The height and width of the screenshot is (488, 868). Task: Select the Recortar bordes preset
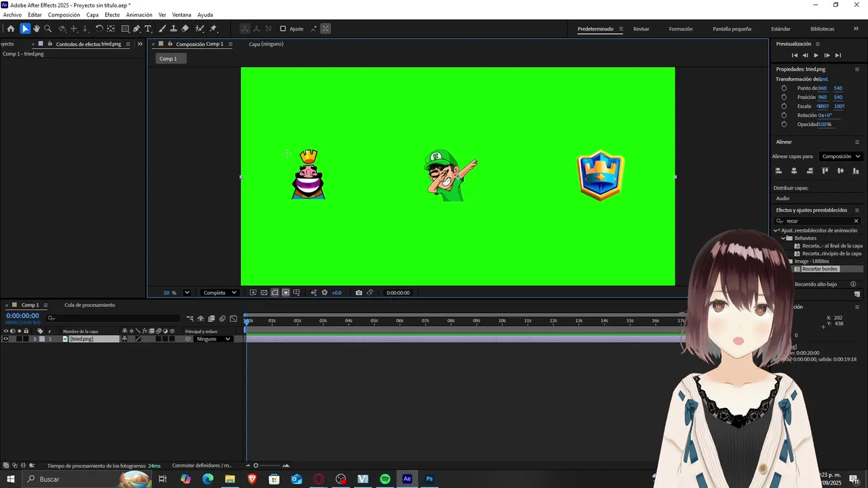point(820,269)
